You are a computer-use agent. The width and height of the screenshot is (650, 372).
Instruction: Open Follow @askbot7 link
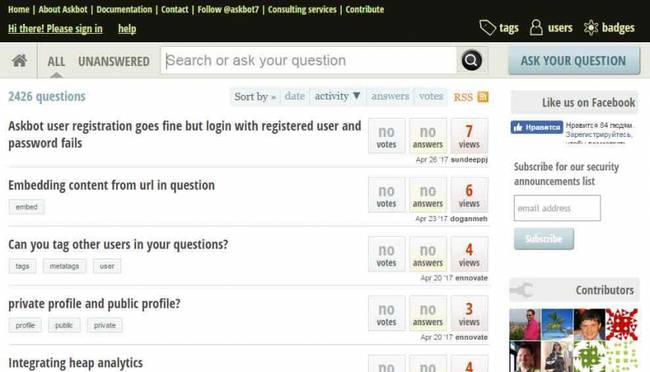228,9
